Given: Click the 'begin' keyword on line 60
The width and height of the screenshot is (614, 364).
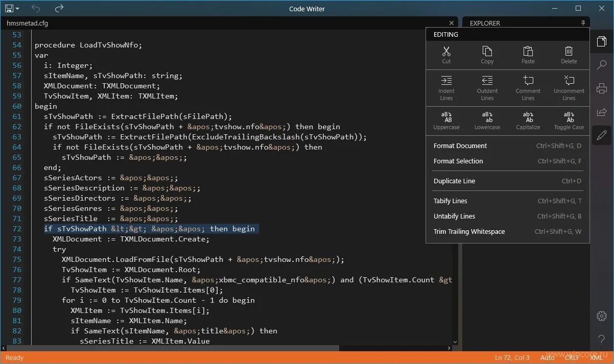Looking at the screenshot, I should click(x=46, y=106).
